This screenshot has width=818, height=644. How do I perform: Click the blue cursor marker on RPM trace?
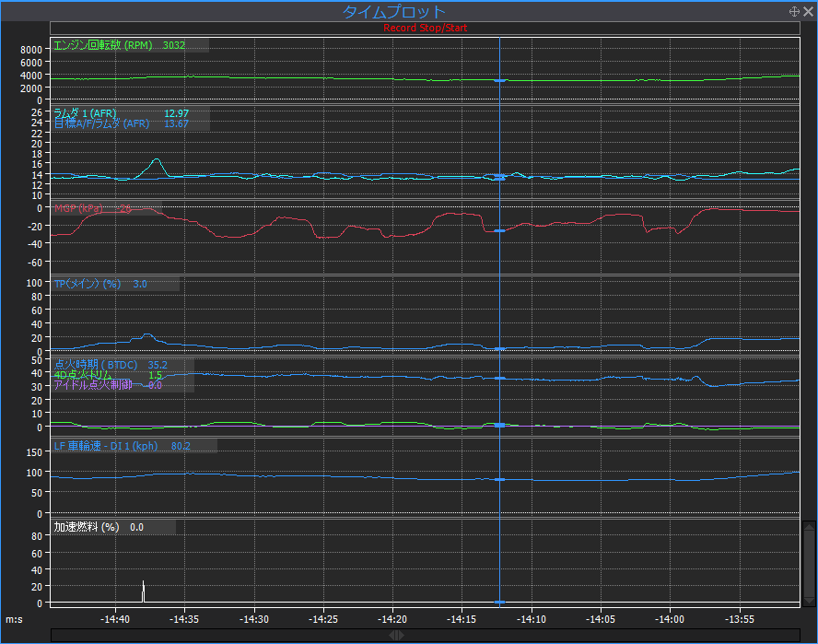[x=499, y=81]
